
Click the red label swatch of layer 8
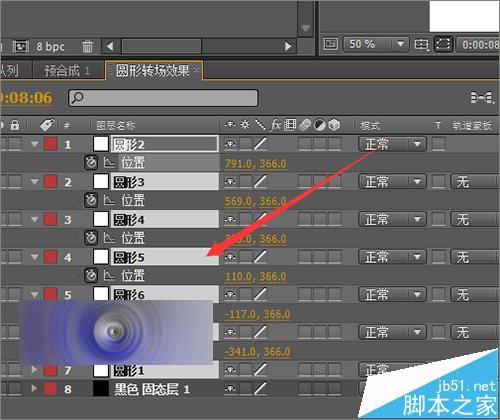pyautogui.click(x=50, y=388)
